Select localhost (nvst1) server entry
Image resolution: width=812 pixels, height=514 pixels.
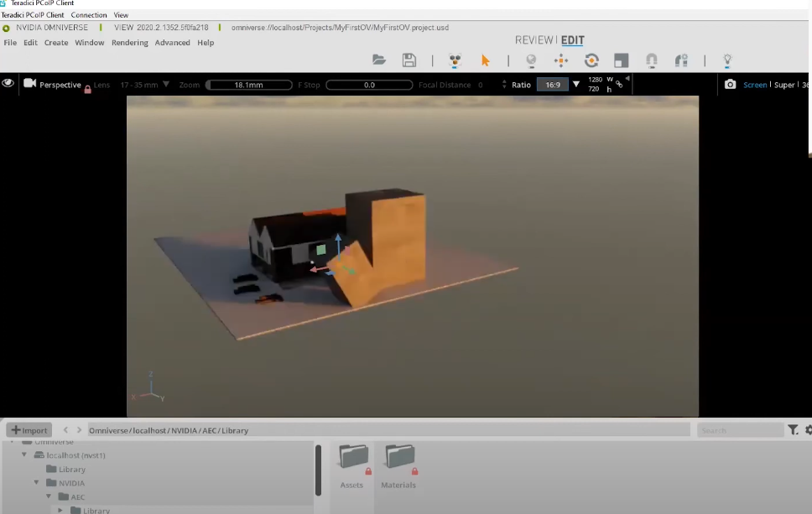(x=70, y=455)
